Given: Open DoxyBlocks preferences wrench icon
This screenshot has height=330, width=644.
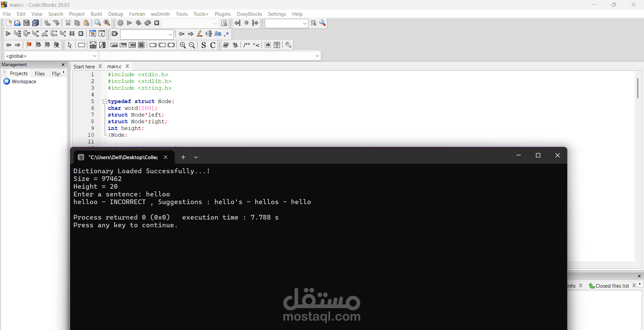Looking at the screenshot, I should [x=288, y=45].
